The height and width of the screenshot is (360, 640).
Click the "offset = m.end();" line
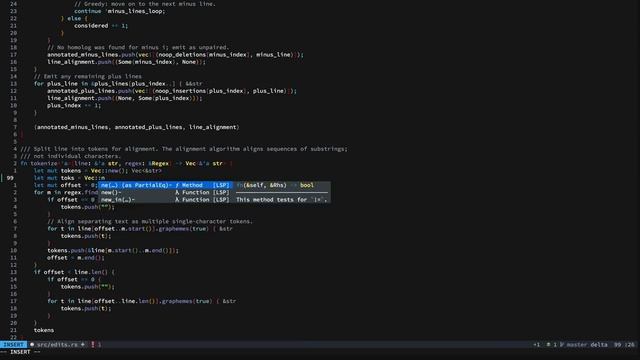pos(76,258)
